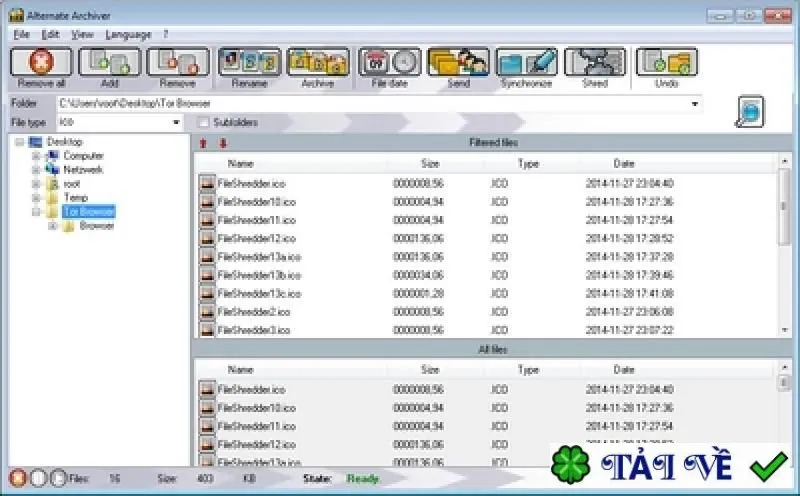This screenshot has height=496, width=800.
Task: Click the red move up arrow
Action: [x=203, y=143]
